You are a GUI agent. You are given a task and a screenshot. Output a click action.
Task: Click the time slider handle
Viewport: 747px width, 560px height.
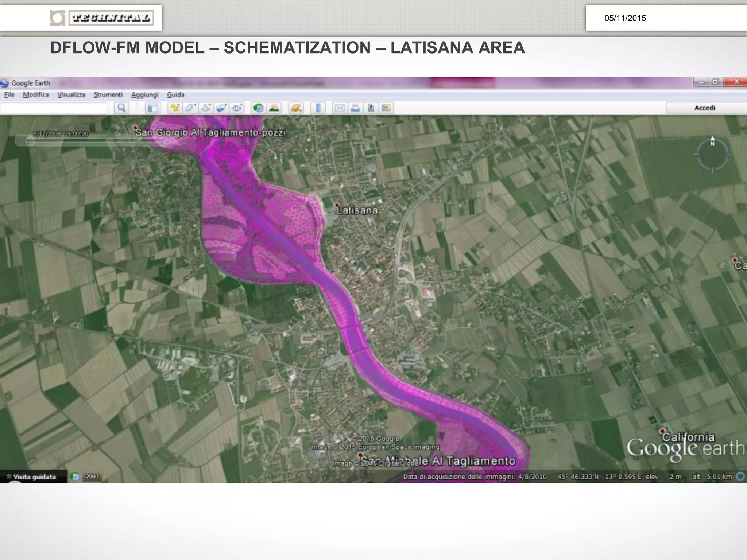pyautogui.click(x=30, y=141)
